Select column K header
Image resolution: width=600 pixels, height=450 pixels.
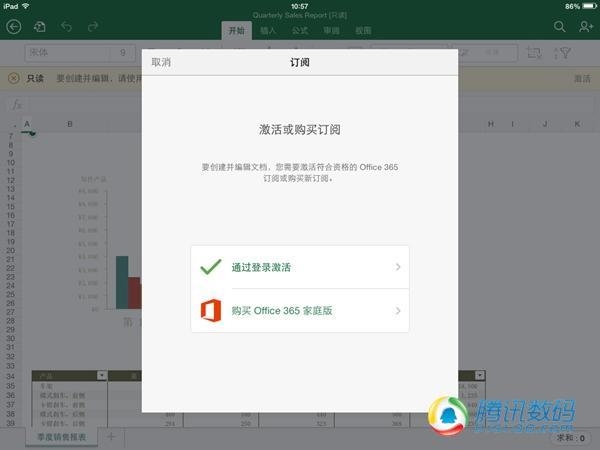(x=577, y=124)
